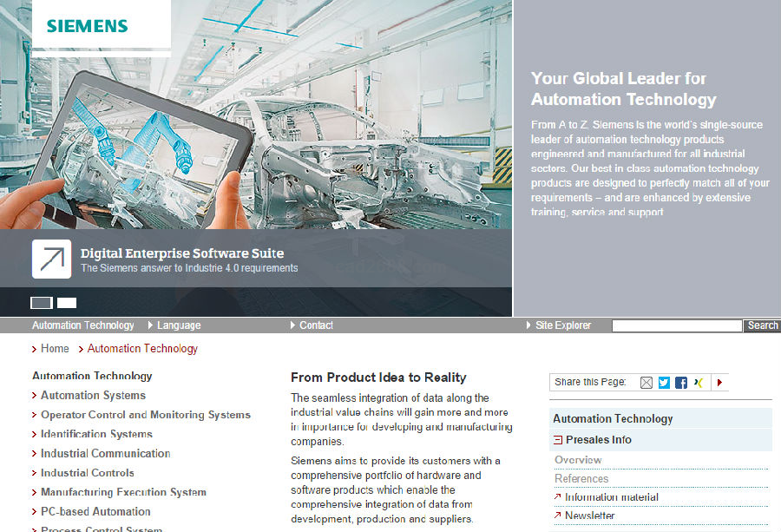Share page on Twitter

(664, 382)
